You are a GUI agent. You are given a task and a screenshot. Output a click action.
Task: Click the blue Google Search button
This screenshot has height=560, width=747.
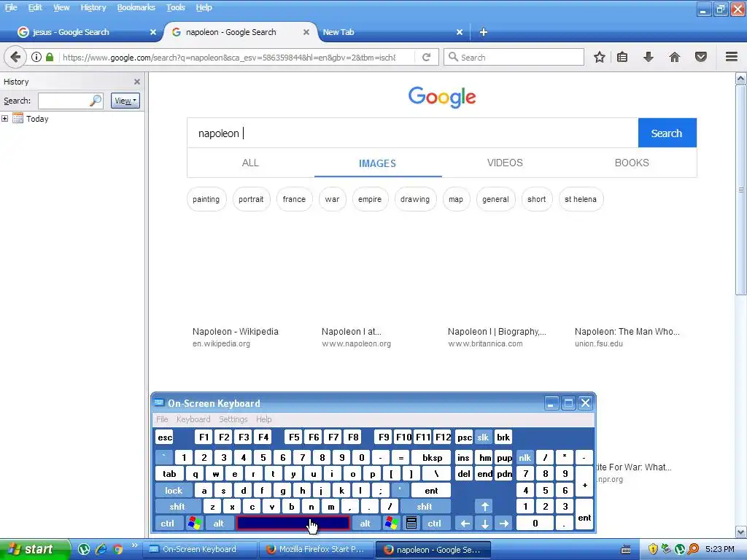pos(667,133)
